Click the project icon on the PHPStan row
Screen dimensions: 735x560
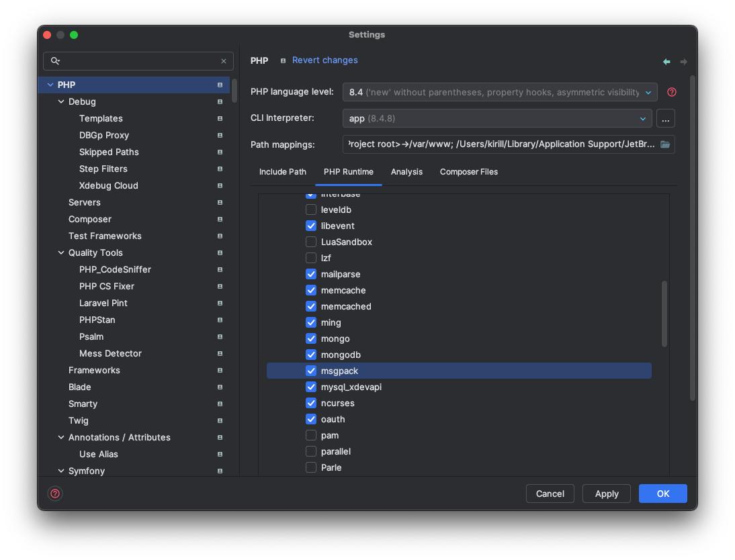220,320
